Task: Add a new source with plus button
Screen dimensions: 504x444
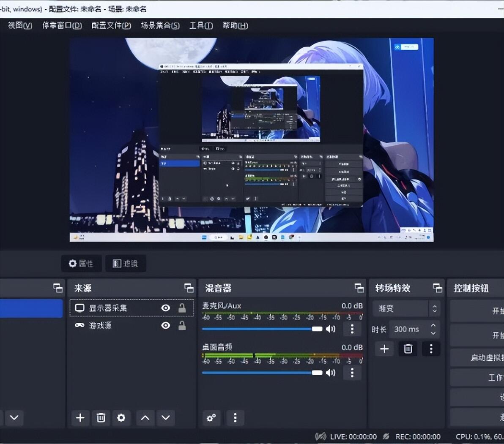Action: click(x=80, y=418)
